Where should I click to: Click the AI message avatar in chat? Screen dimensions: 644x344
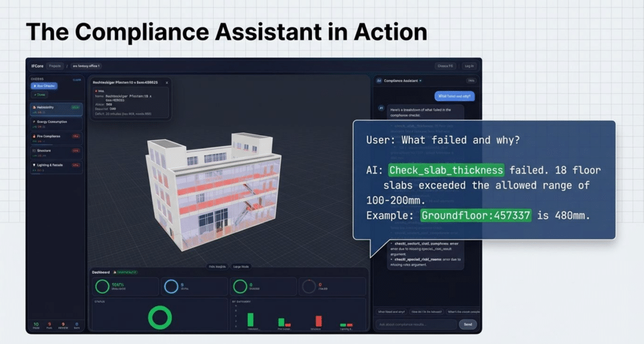click(x=380, y=108)
